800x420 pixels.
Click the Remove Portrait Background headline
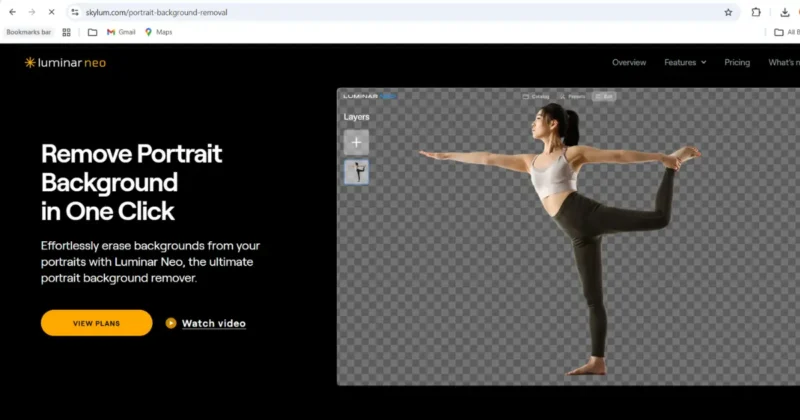click(x=132, y=182)
